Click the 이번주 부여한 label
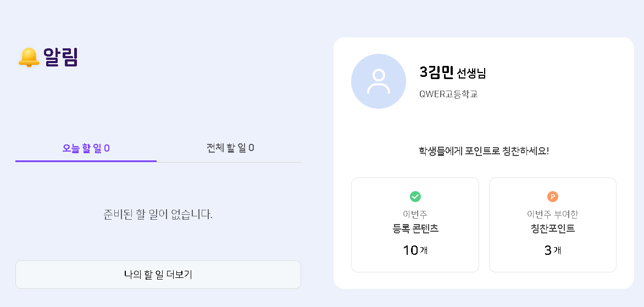The width and height of the screenshot is (644, 307). [552, 214]
